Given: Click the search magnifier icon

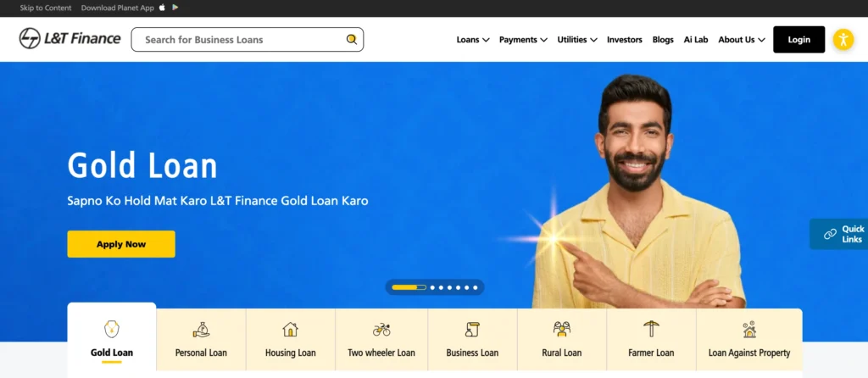Looking at the screenshot, I should 352,39.
